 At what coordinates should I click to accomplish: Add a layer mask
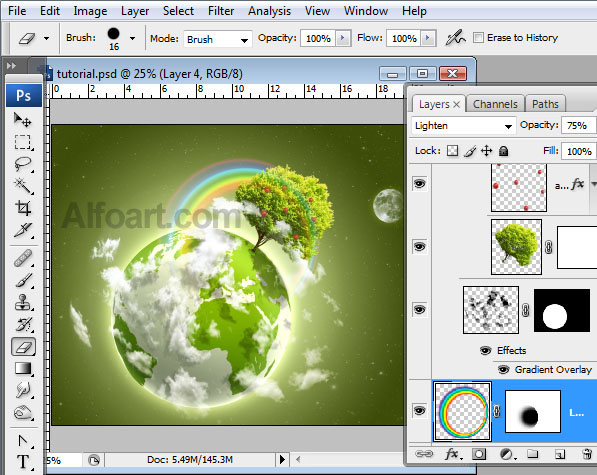(479, 454)
